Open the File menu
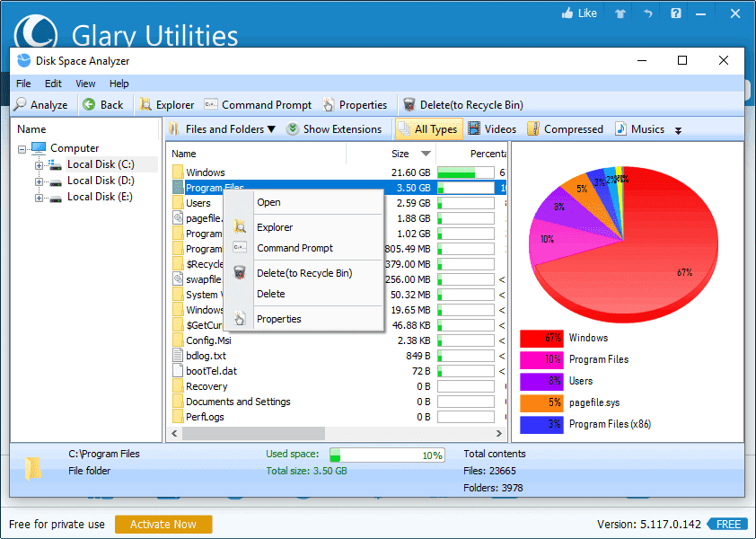Viewport: 756px width, 539px height. pos(23,84)
